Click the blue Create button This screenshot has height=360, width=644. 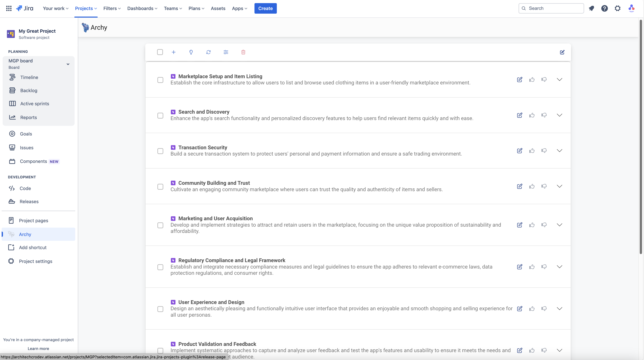(265, 8)
